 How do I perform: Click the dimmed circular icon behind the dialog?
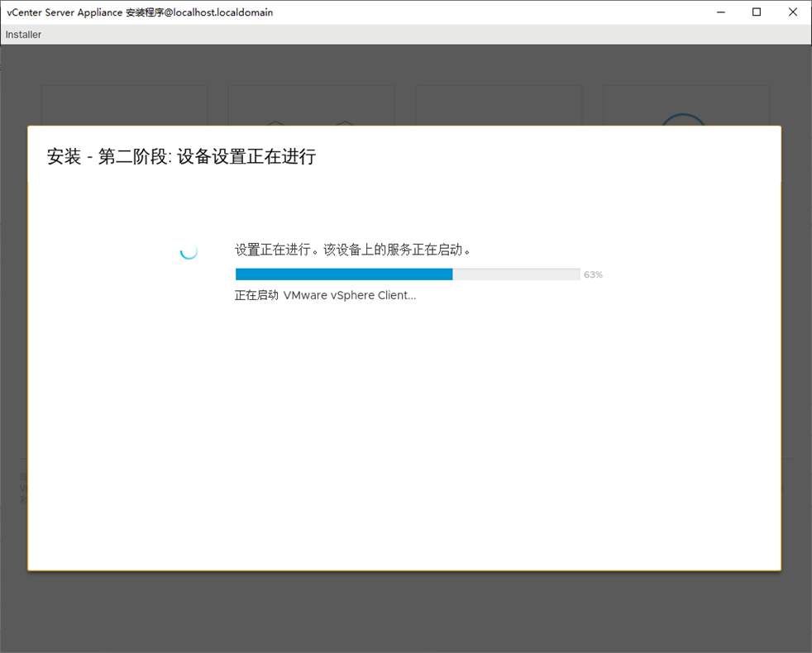[x=684, y=119]
